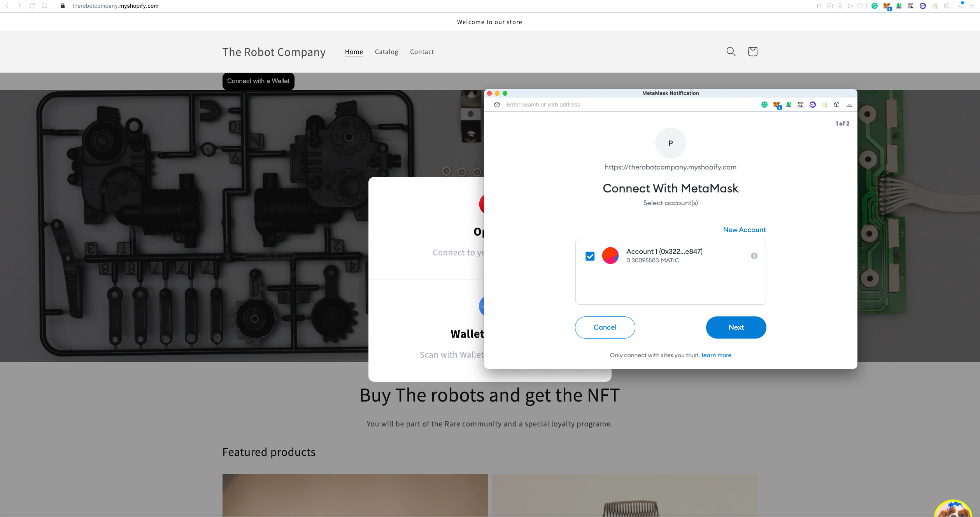
Task: Click the account avatar shield icon in toolbar
Action: point(841,6)
